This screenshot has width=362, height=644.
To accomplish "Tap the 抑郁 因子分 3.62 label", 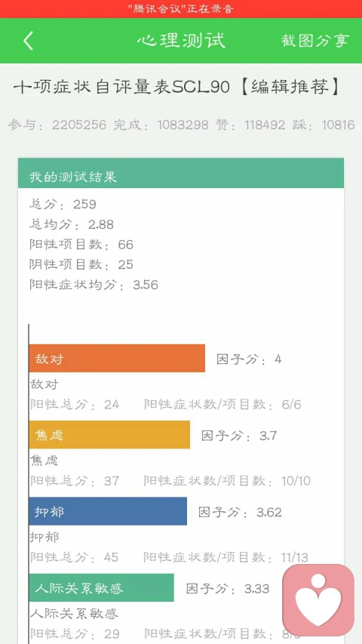I will pos(240,512).
